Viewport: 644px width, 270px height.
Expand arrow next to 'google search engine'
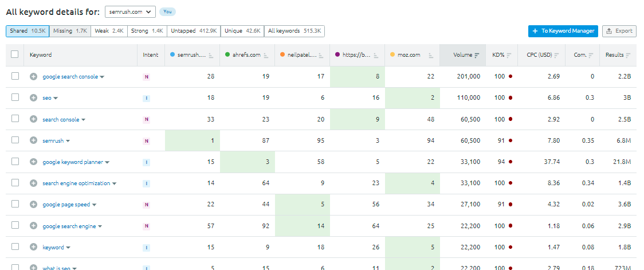click(100, 226)
